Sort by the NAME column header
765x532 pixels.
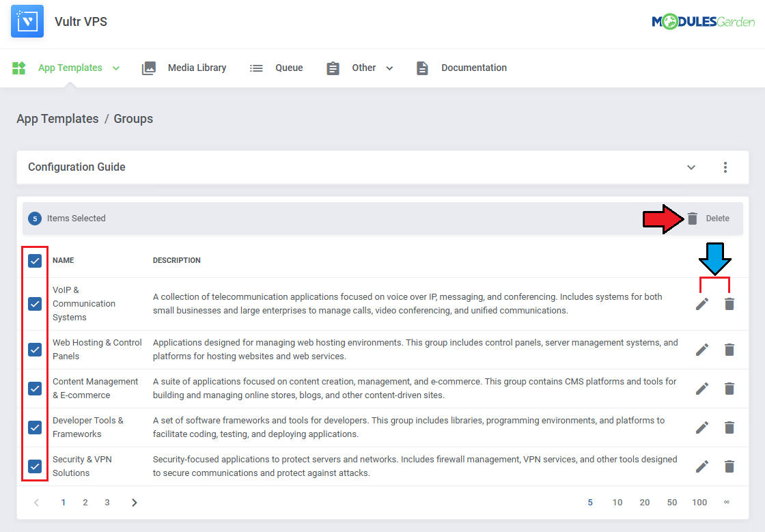click(x=64, y=260)
